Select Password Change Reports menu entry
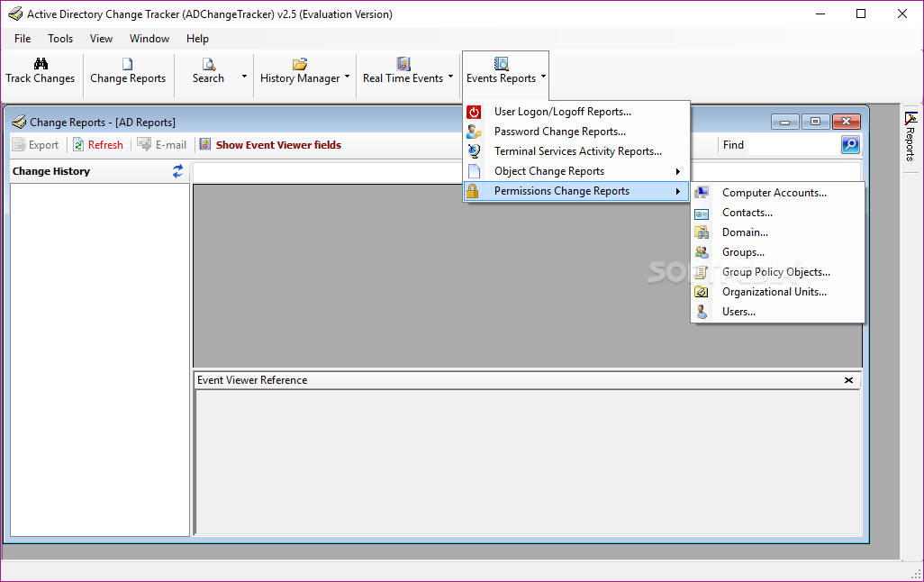This screenshot has height=582, width=924. [x=576, y=132]
